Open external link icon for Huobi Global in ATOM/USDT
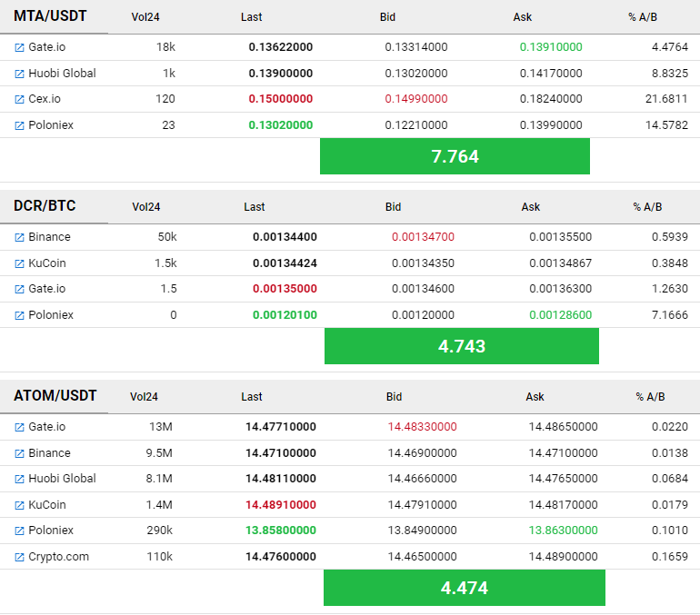The width and height of the screenshot is (700, 615). (19, 480)
